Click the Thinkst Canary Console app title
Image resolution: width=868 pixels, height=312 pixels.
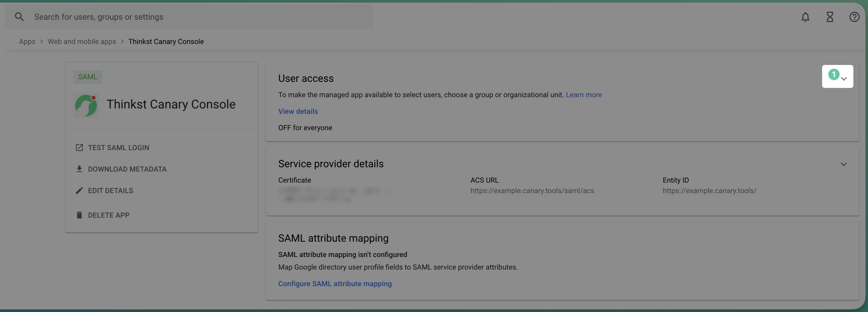[x=171, y=104]
